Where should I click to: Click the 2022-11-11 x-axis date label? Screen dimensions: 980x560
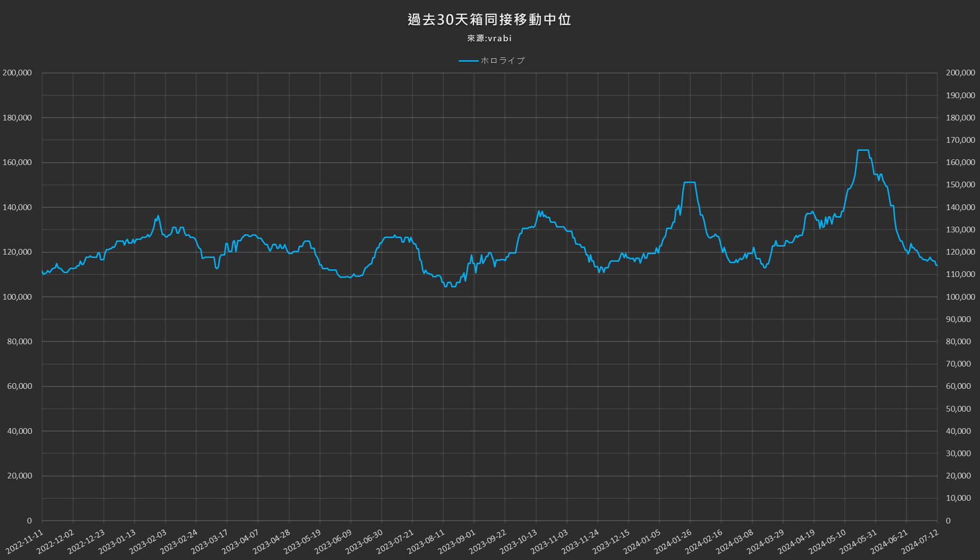click(25, 542)
